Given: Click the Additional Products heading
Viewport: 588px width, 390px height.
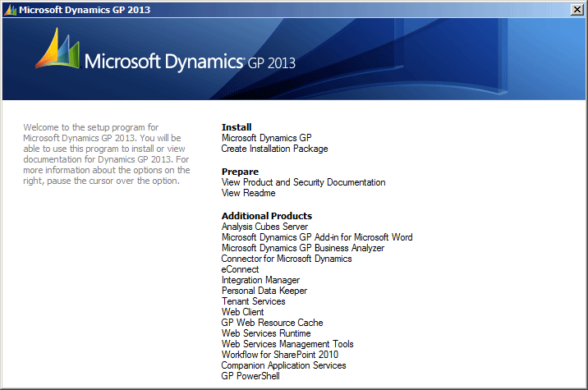Looking at the screenshot, I should coord(267,216).
